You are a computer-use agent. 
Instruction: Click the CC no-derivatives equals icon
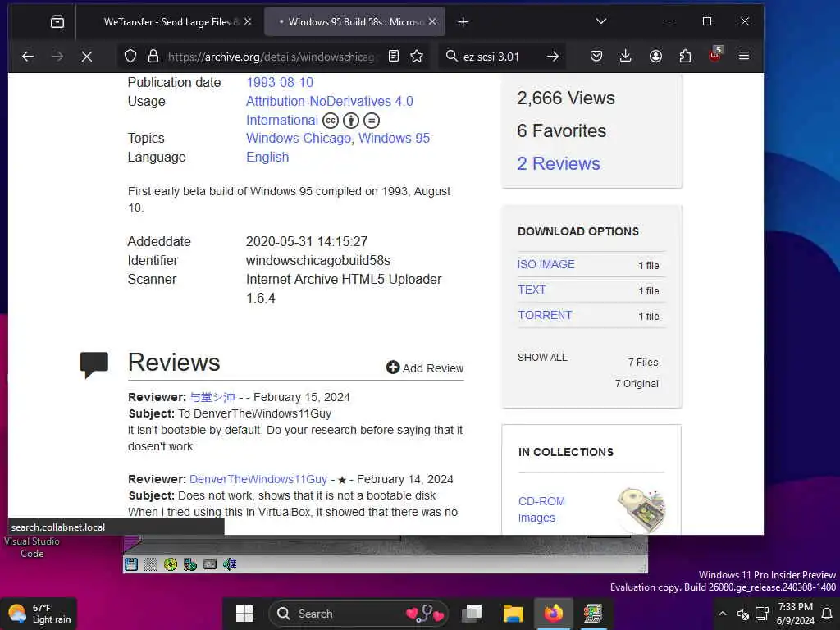pyautogui.click(x=372, y=121)
